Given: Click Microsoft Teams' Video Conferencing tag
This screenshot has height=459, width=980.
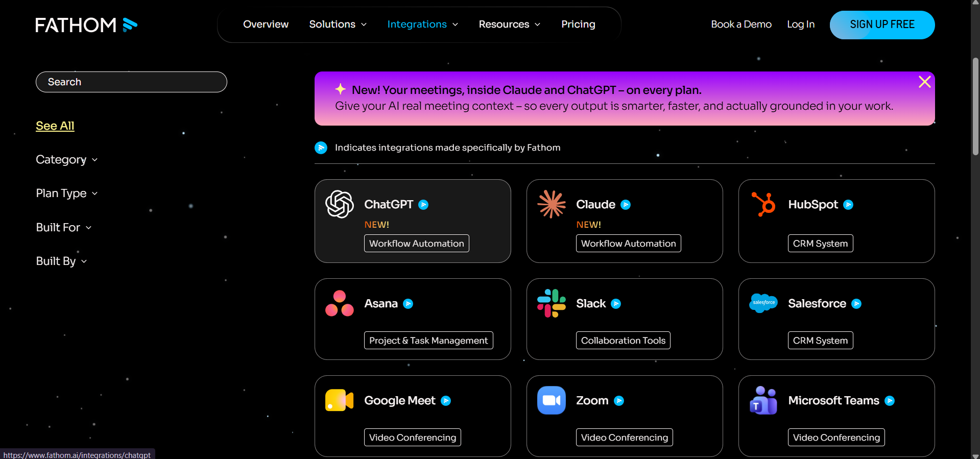Looking at the screenshot, I should pyautogui.click(x=836, y=438).
